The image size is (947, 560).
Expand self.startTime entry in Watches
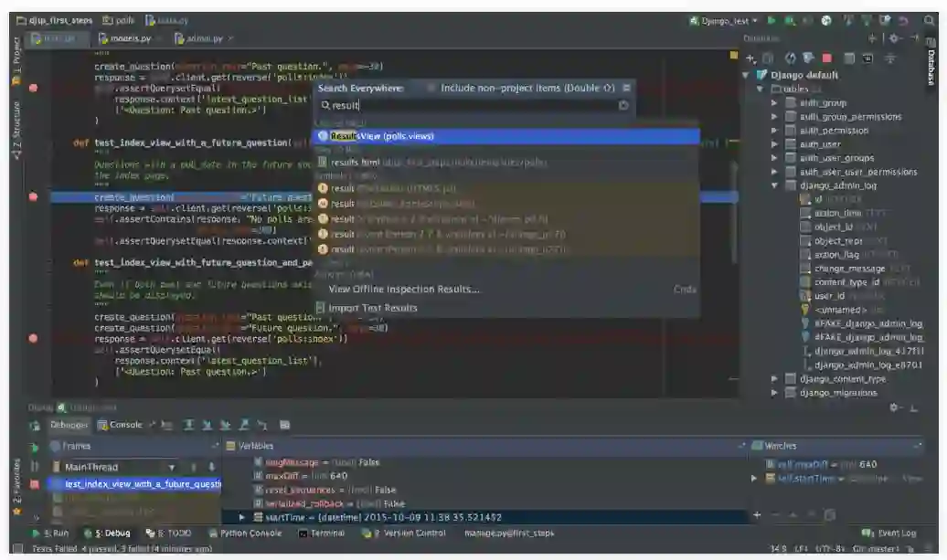point(754,479)
